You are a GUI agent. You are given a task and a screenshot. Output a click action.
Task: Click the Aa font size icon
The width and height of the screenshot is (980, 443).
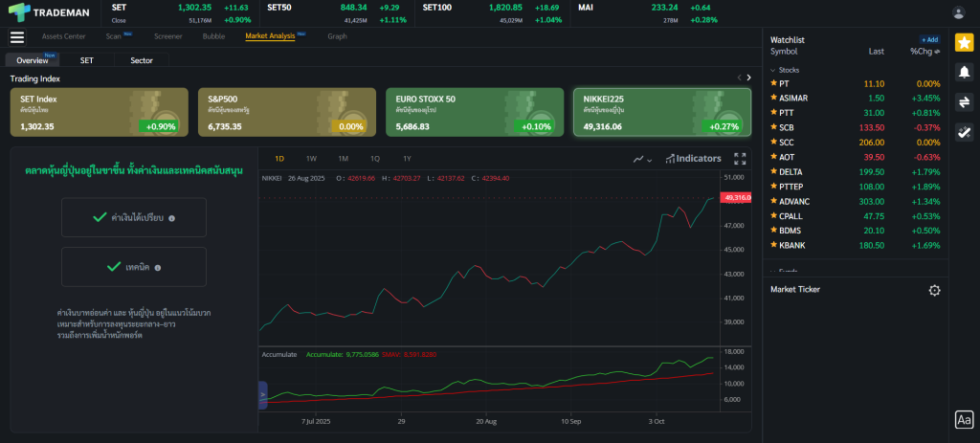(964, 419)
